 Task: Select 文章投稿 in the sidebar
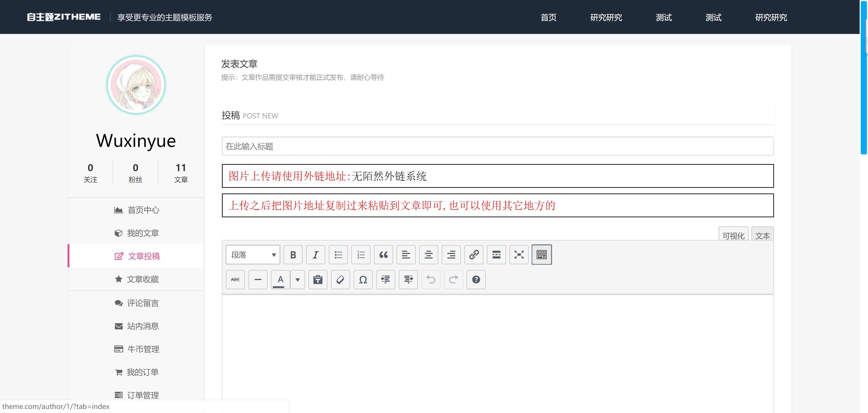137,256
